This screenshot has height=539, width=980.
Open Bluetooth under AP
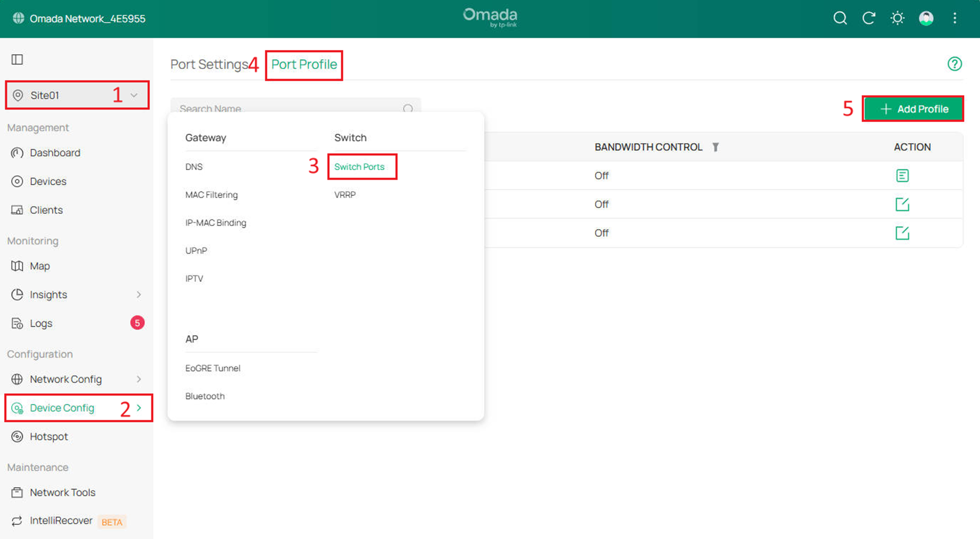point(205,396)
